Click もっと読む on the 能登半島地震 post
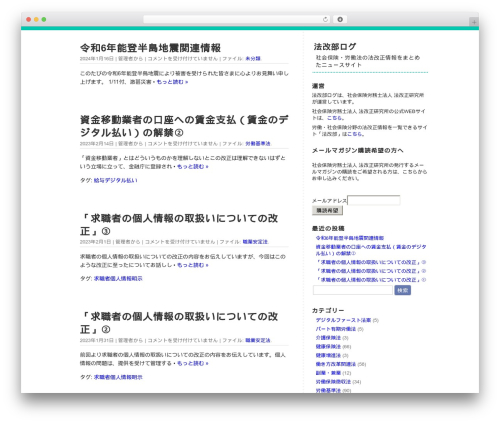 172,82
